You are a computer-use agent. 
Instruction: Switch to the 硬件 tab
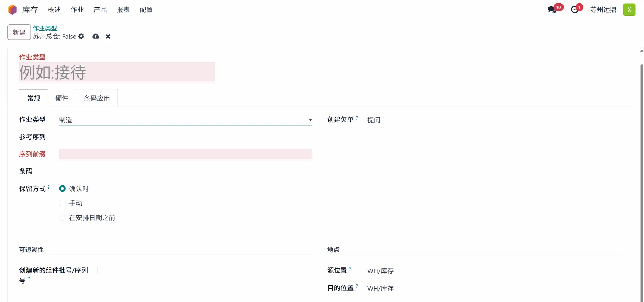[62, 98]
